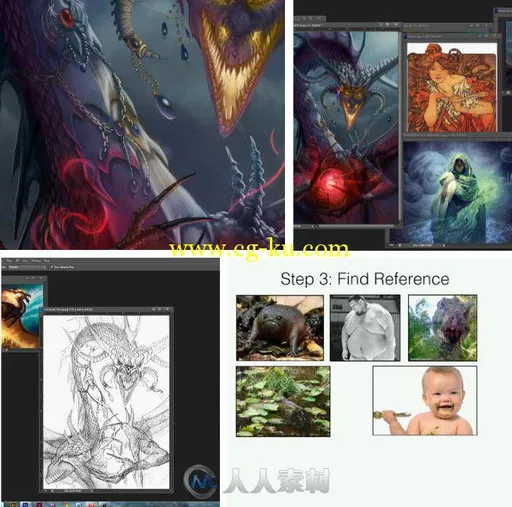Screen dimensions: 512x507
Task: Maximize the dragon painting document window
Action: [x=387, y=24]
